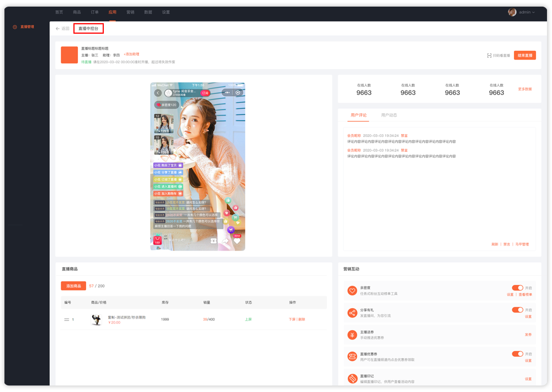The width and height of the screenshot is (552, 392).
Task: Open the admin account dropdown
Action: (521, 12)
